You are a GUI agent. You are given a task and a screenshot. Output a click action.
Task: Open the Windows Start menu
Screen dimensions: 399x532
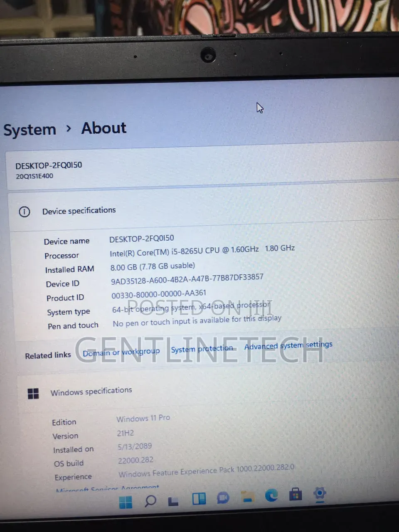tap(126, 502)
